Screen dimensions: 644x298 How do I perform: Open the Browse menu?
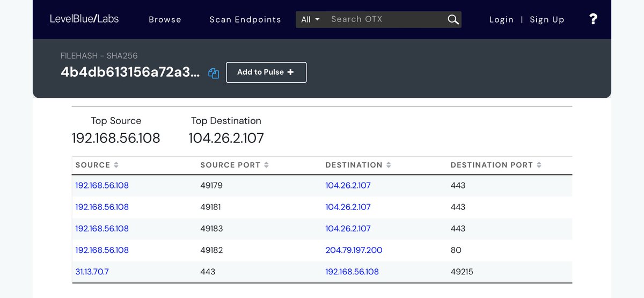(165, 19)
